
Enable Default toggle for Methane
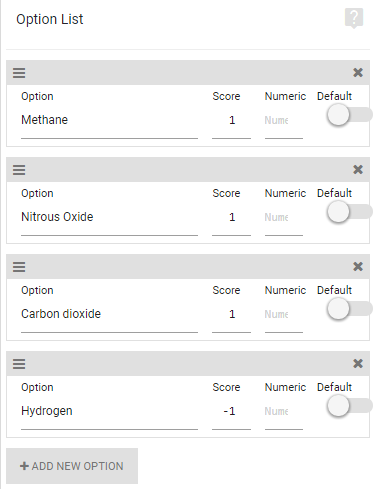349,115
